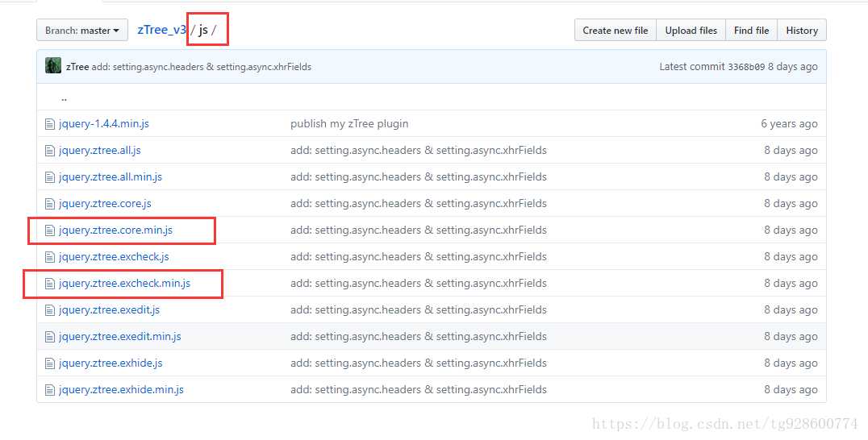868x440 pixels.
Task: Open jquery.ztree.all.js file
Action: [100, 151]
